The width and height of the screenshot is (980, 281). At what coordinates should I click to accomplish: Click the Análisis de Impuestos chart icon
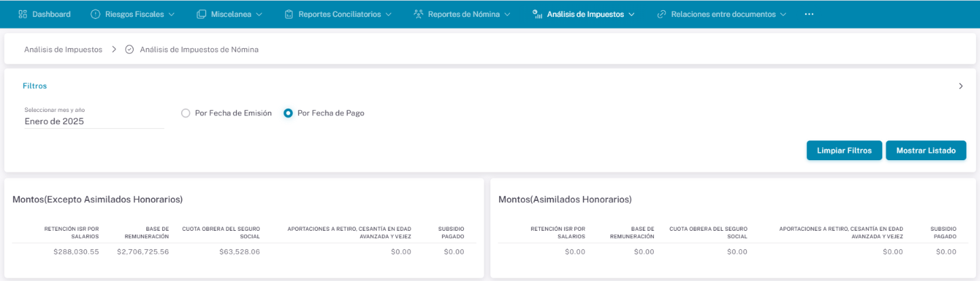pyautogui.click(x=538, y=14)
